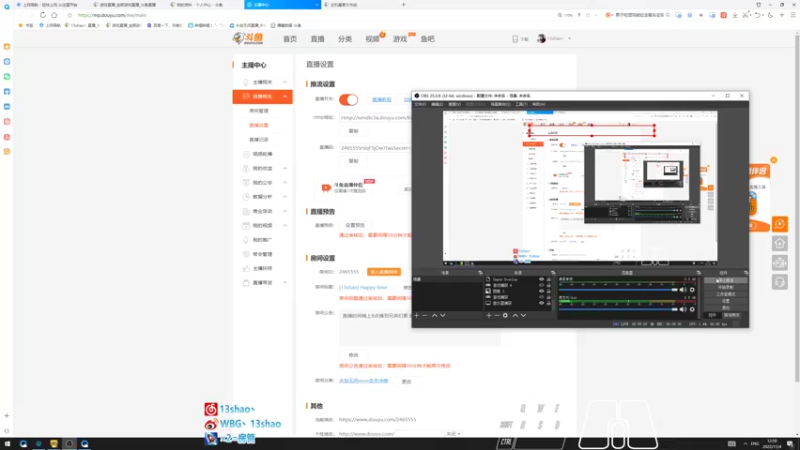The width and height of the screenshot is (800, 450).
Task: Remove selected source in OBS sources panel
Action: coord(496,315)
